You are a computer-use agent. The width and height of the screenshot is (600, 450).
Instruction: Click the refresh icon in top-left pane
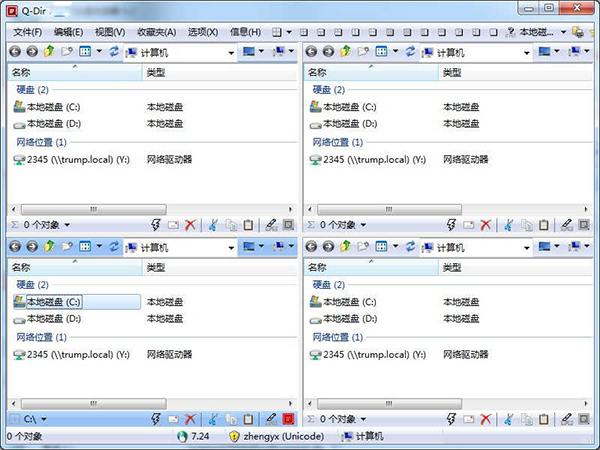tap(114, 51)
